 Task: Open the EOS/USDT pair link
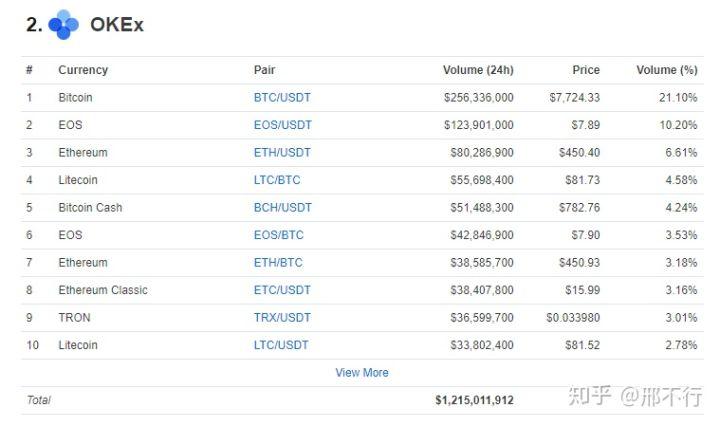[x=282, y=125]
